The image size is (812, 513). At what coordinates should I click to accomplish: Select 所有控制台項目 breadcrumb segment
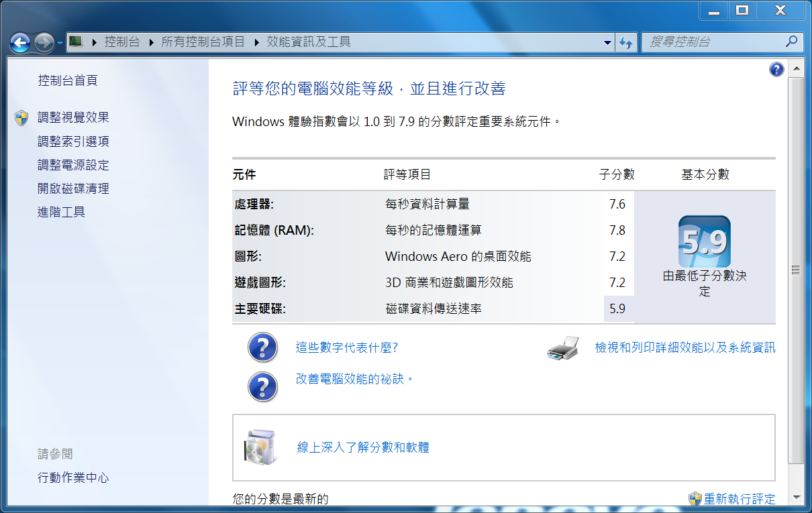[203, 42]
